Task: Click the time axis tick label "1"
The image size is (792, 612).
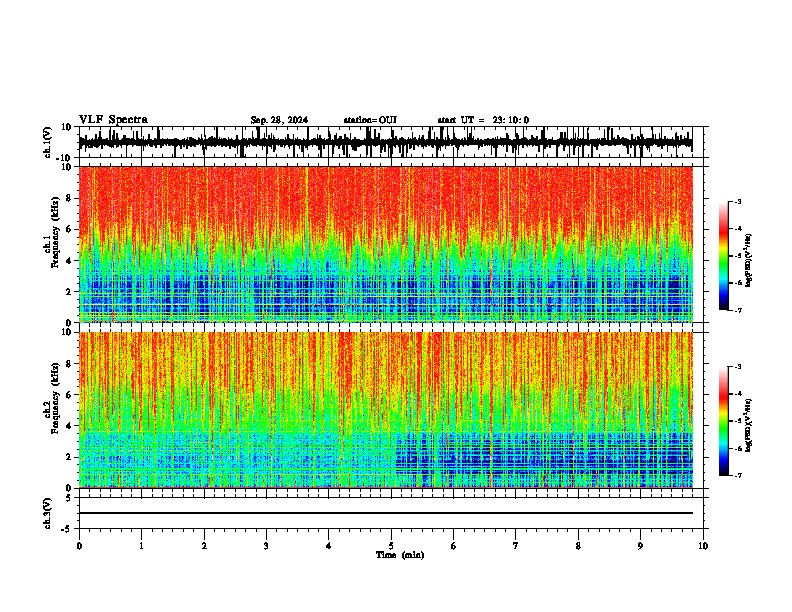Action: 141,546
